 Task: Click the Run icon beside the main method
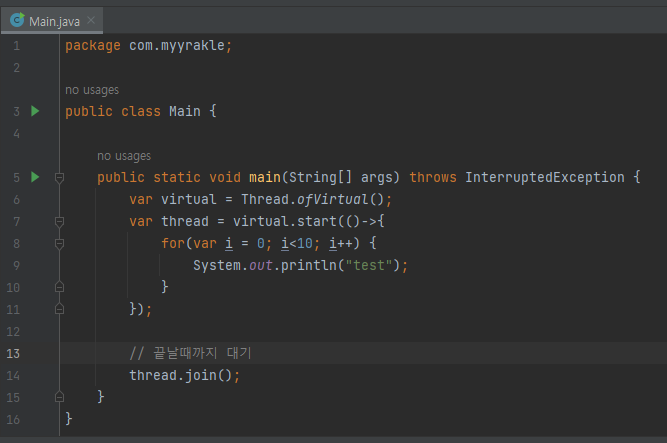(x=35, y=177)
